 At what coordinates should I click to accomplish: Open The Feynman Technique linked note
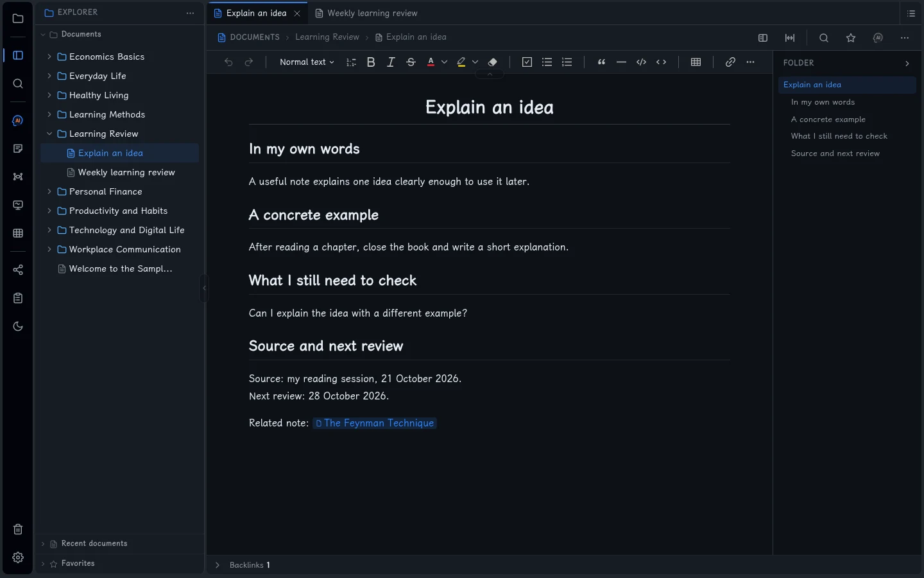tap(375, 423)
